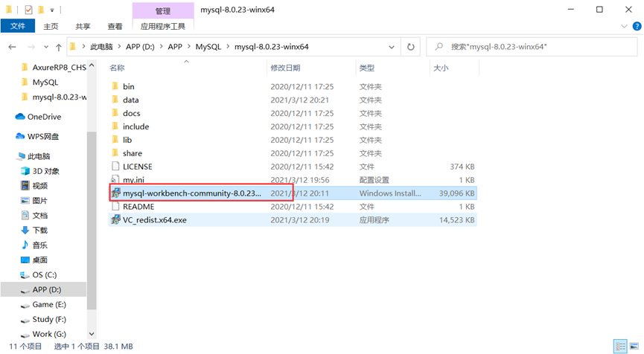The height and width of the screenshot is (354, 644).
Task: Navigate to MySQL in breadcrumb
Action: click(208, 47)
